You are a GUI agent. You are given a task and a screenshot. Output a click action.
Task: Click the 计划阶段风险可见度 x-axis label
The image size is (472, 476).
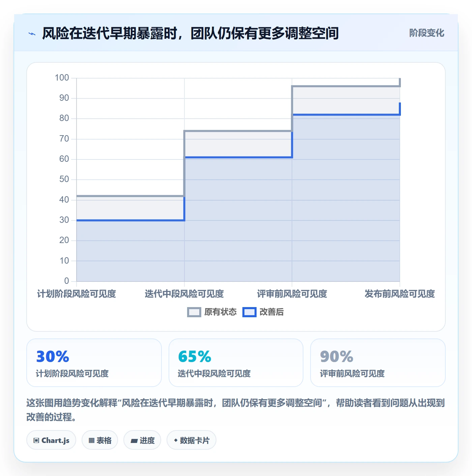pyautogui.click(x=77, y=294)
